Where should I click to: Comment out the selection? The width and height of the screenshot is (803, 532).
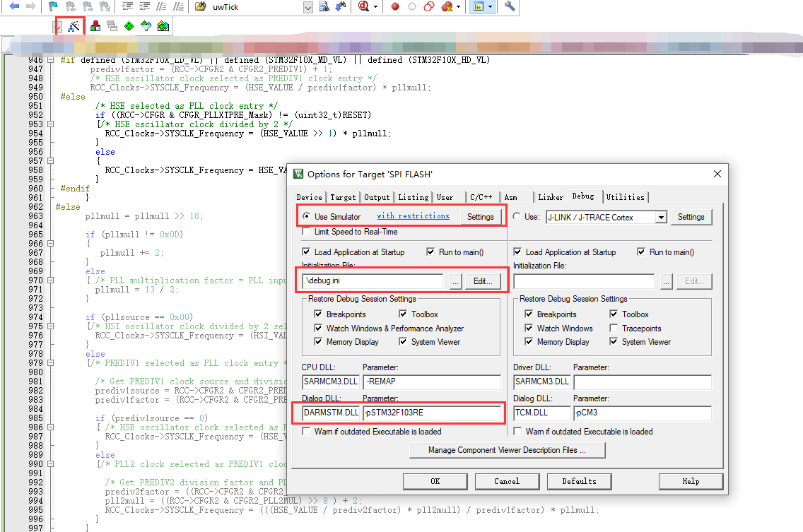point(161,6)
